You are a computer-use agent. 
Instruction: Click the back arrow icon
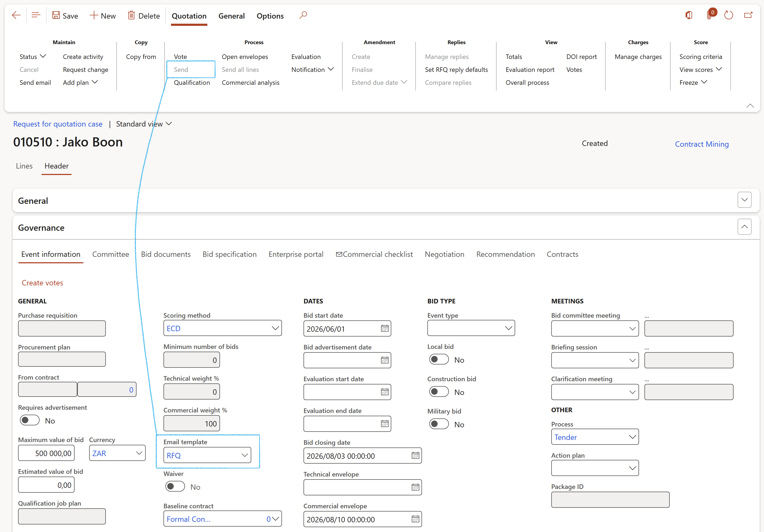16,15
